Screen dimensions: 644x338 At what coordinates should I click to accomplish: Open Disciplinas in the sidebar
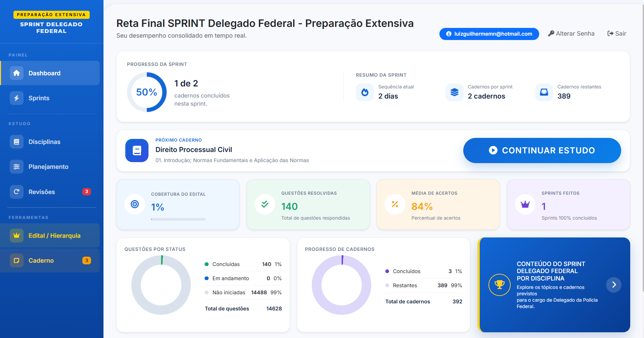[50, 142]
